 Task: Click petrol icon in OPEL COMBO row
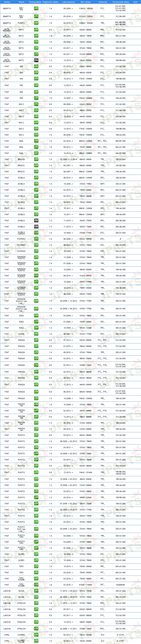click(x=36, y=635)
